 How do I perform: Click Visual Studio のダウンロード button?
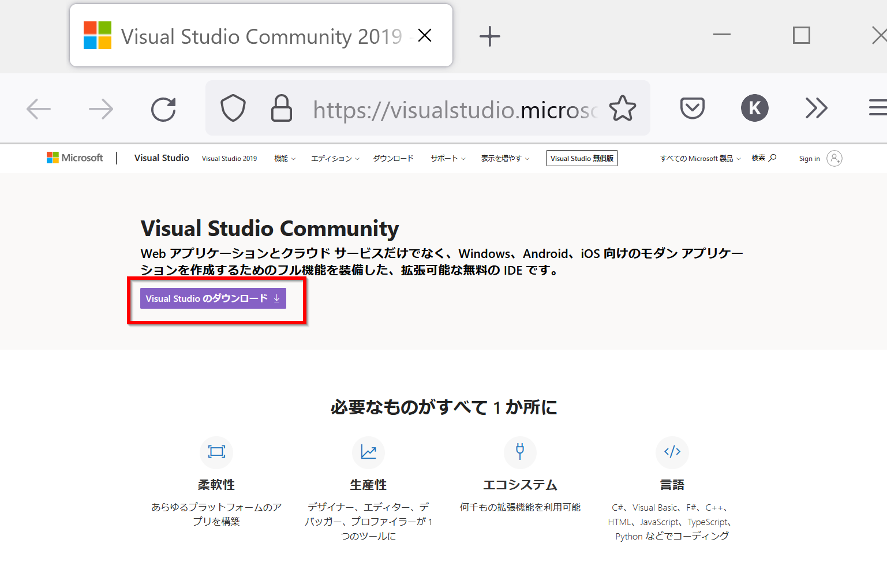(x=213, y=298)
